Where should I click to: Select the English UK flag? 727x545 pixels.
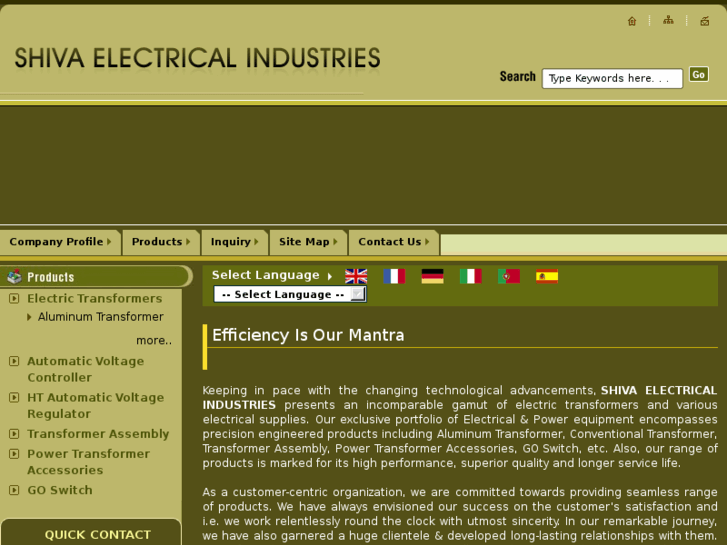pos(356,276)
